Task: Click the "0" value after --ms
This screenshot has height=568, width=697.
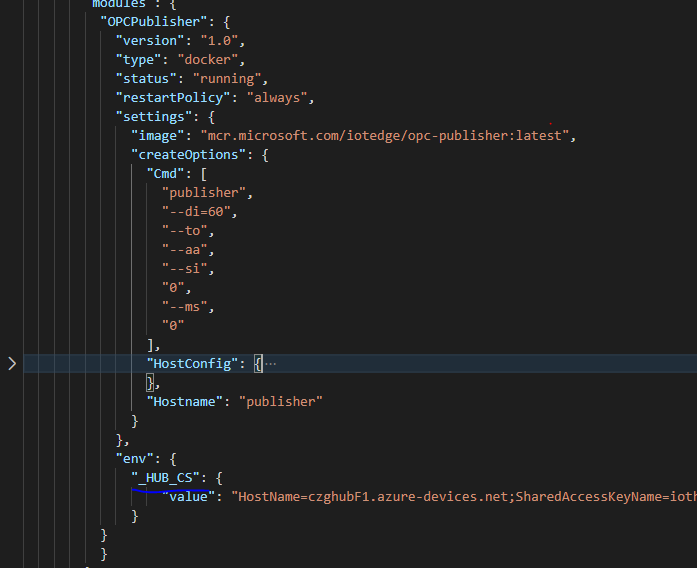Action: click(173, 326)
